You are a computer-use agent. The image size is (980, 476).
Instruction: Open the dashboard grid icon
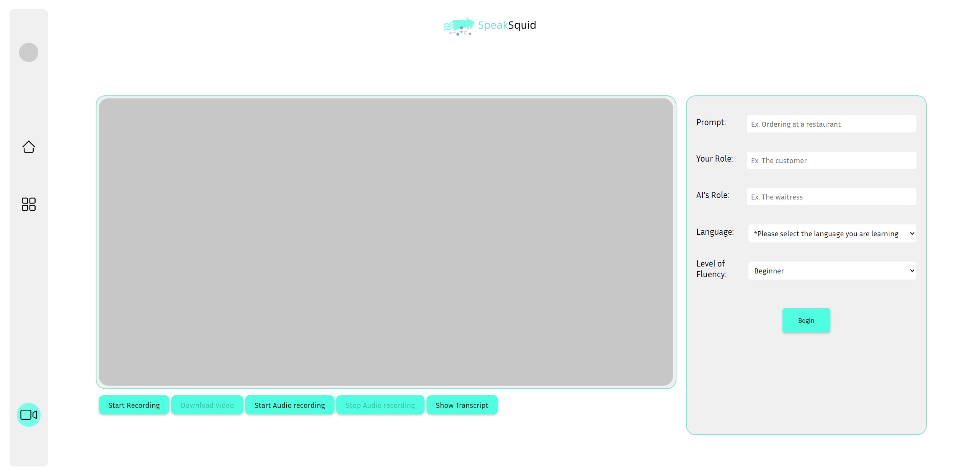point(29,204)
